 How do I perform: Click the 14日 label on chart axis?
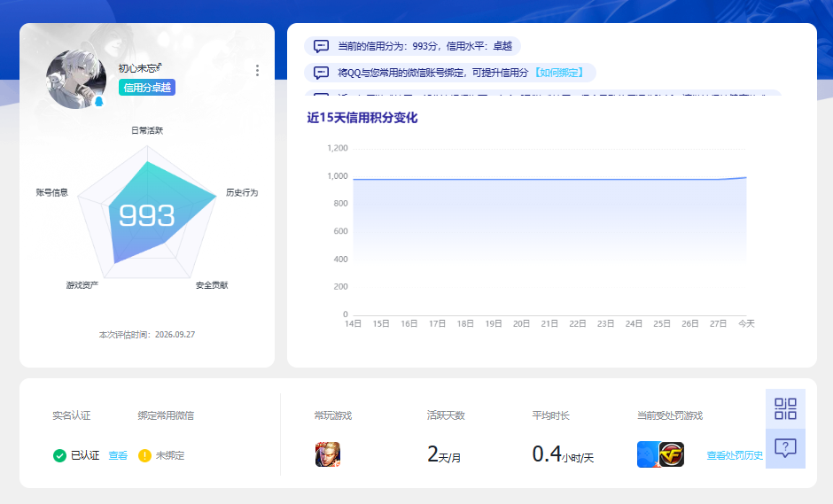(354, 323)
